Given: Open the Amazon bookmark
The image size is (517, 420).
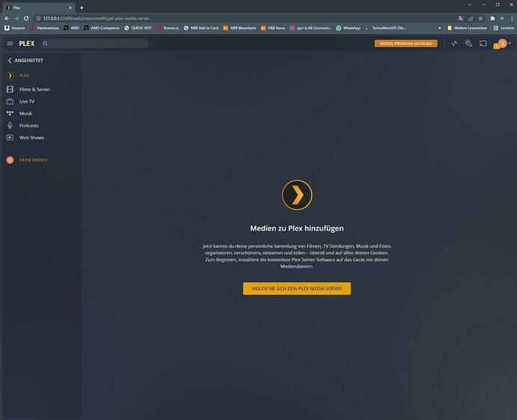Looking at the screenshot, I should 15,28.
